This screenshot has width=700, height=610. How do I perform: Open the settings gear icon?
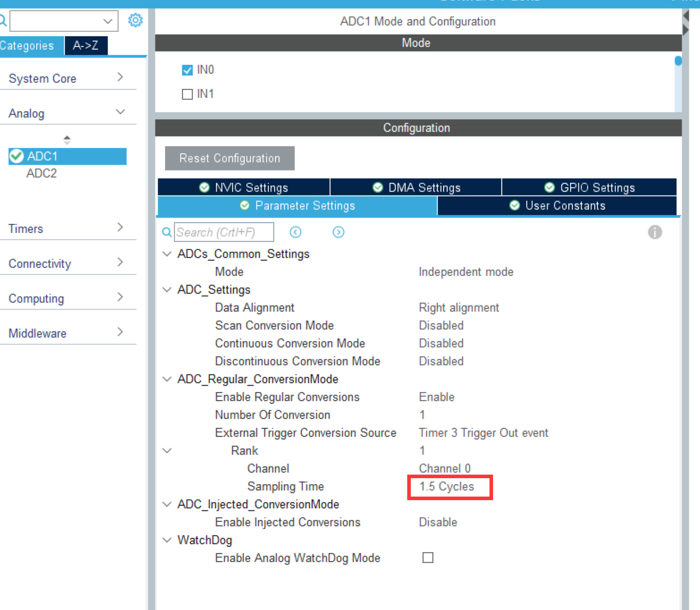coord(135,20)
